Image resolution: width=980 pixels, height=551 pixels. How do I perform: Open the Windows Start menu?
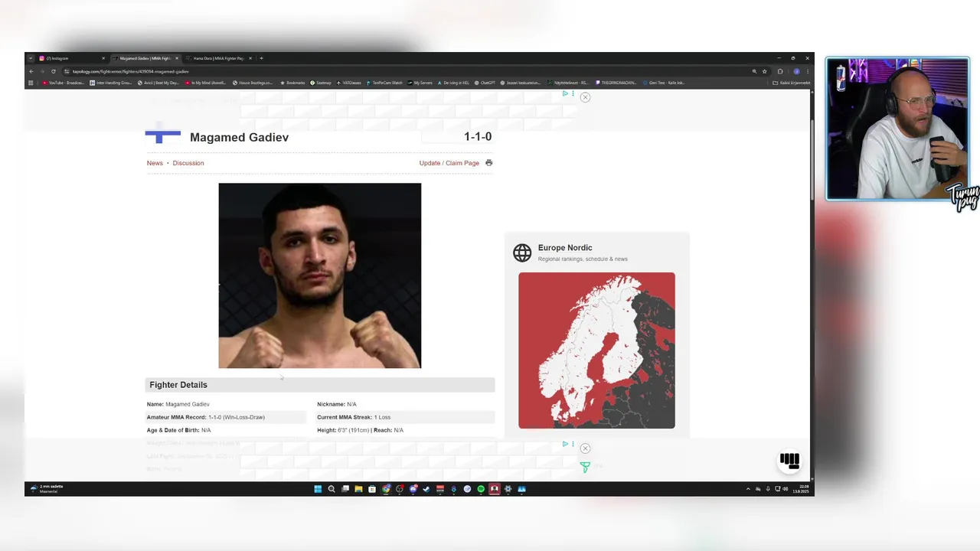tap(318, 489)
